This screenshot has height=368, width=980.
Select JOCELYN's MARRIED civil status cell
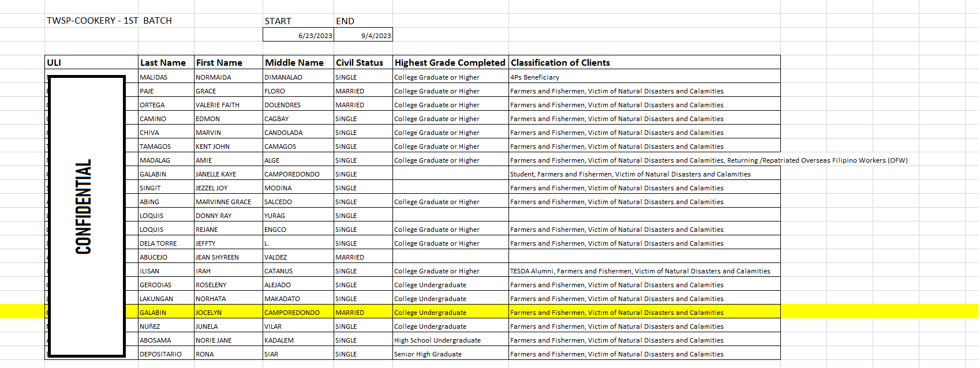(x=363, y=311)
